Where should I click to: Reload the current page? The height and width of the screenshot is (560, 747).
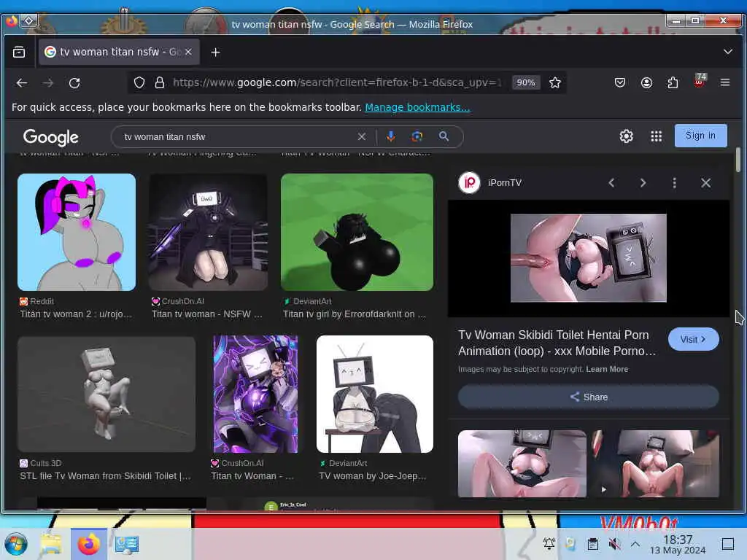[74, 83]
